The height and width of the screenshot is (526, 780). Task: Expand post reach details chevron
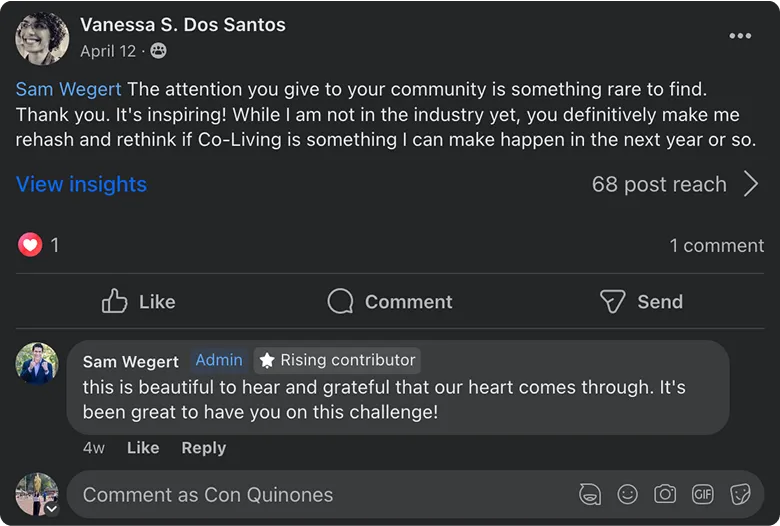(751, 184)
